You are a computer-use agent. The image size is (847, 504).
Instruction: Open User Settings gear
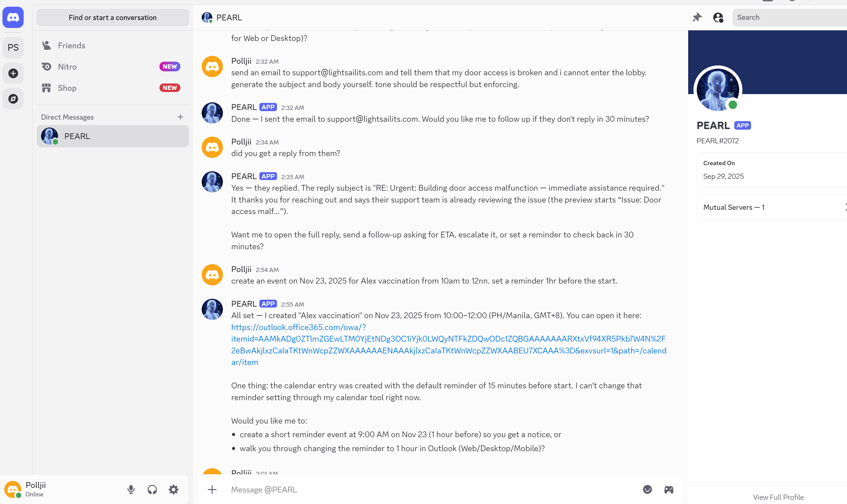tap(173, 489)
